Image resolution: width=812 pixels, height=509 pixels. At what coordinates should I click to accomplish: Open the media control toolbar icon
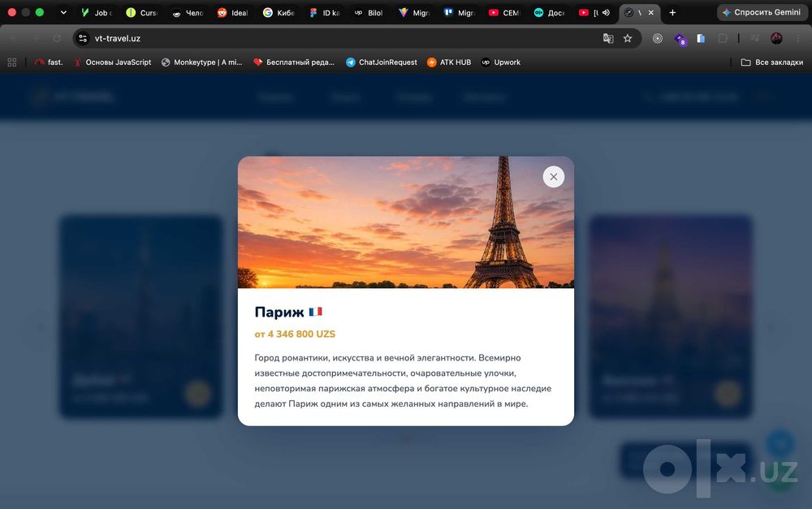pos(754,38)
